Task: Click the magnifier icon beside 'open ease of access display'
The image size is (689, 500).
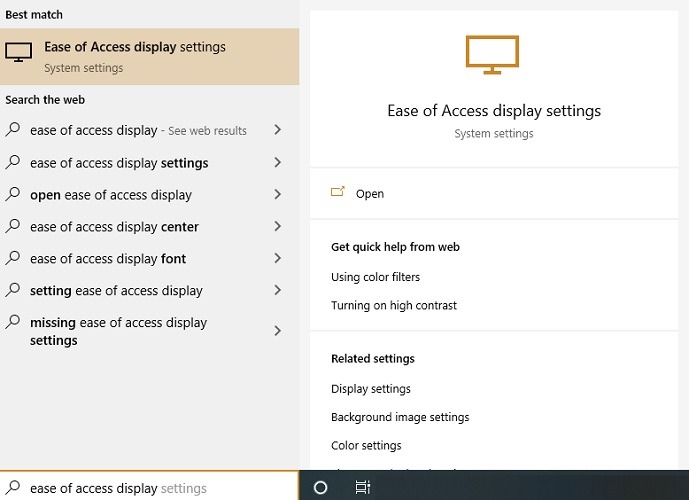Action: (x=13, y=194)
